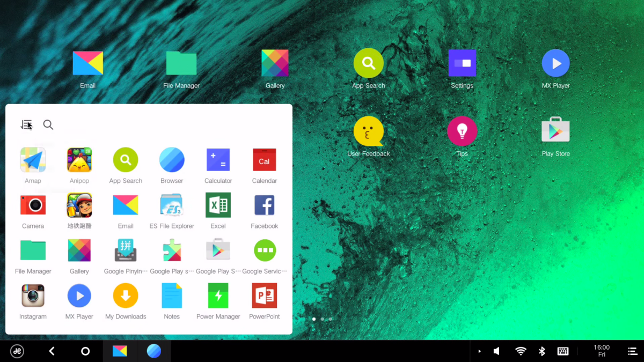This screenshot has height=362, width=644.
Task: Open Amap from the app drawer
Action: tap(33, 160)
